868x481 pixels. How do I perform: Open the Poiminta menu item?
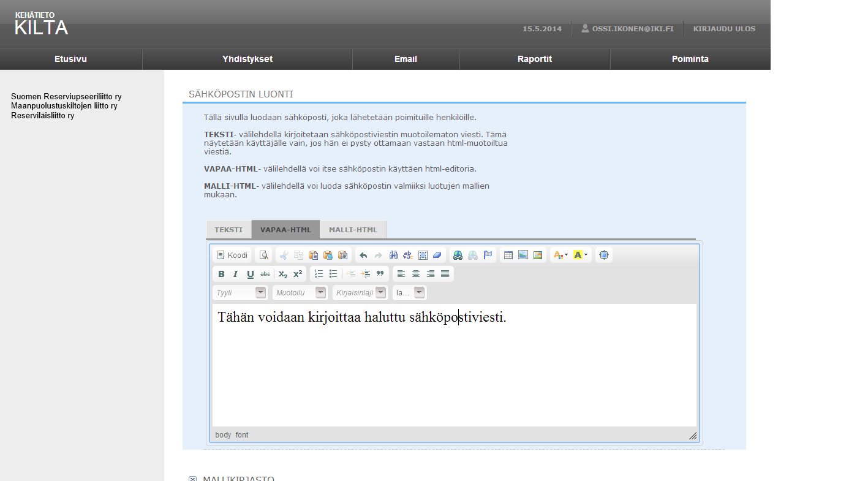[x=690, y=59]
